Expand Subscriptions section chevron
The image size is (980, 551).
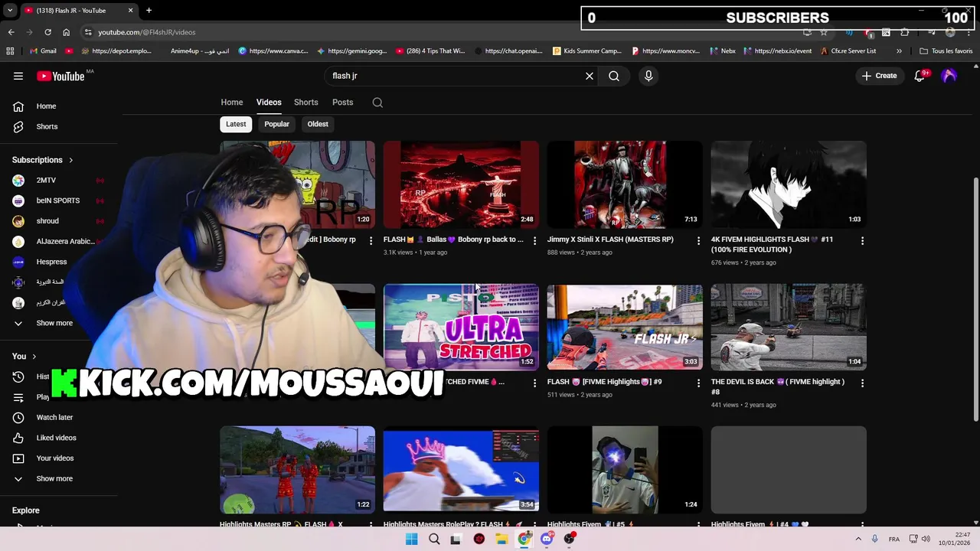[x=70, y=160]
